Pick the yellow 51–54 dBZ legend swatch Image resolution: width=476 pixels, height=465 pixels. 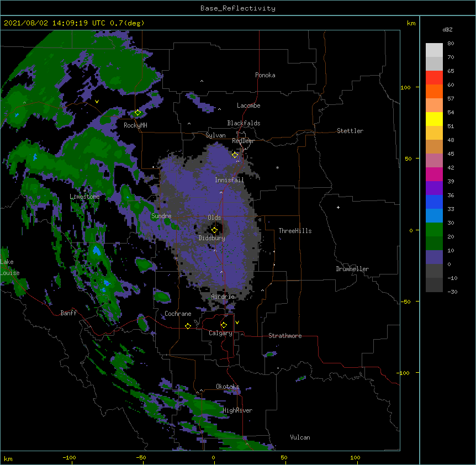click(434, 119)
